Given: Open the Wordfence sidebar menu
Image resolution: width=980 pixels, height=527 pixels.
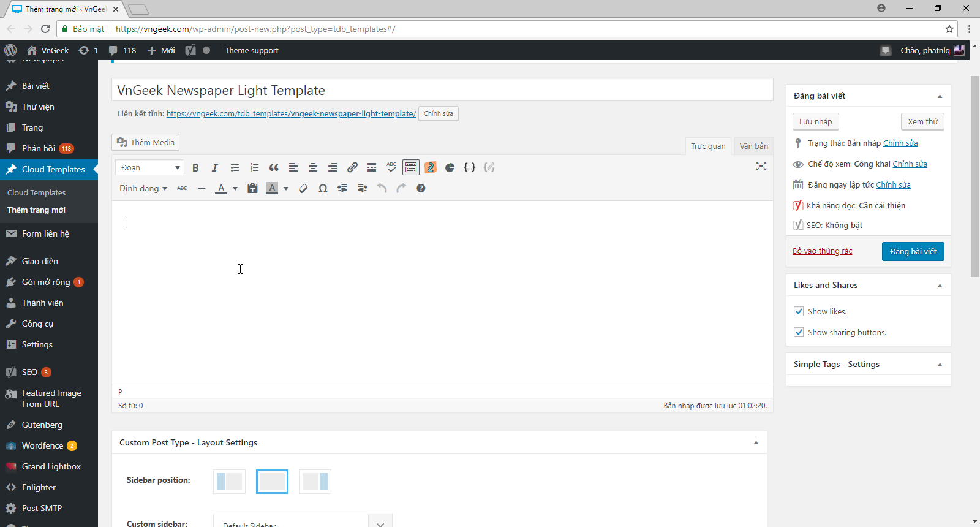Looking at the screenshot, I should pyautogui.click(x=49, y=445).
